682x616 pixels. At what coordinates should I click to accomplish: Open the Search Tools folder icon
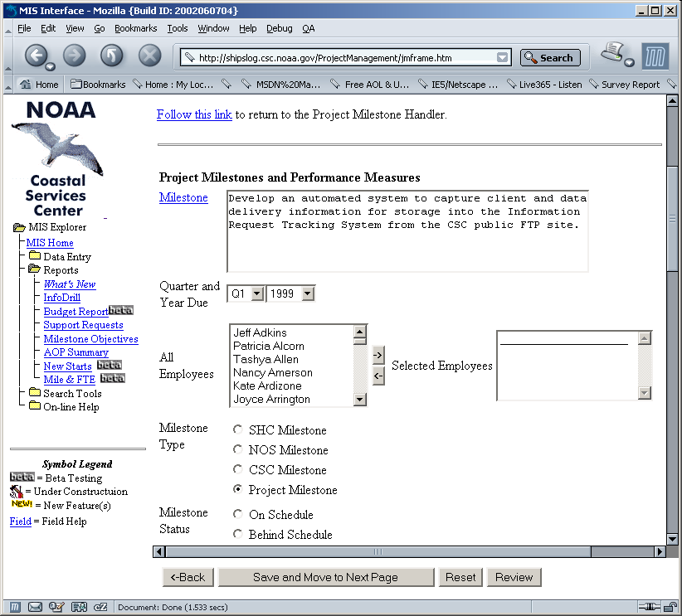tap(35, 392)
